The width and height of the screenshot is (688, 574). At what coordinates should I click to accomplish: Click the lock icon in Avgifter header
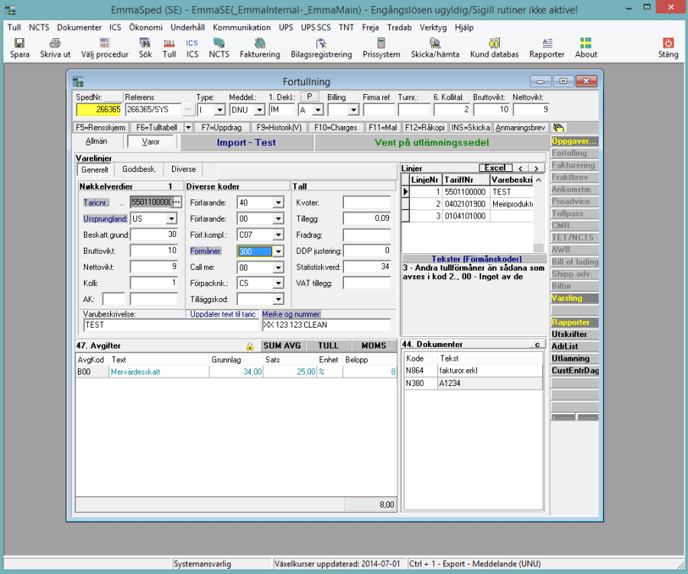pyautogui.click(x=250, y=346)
